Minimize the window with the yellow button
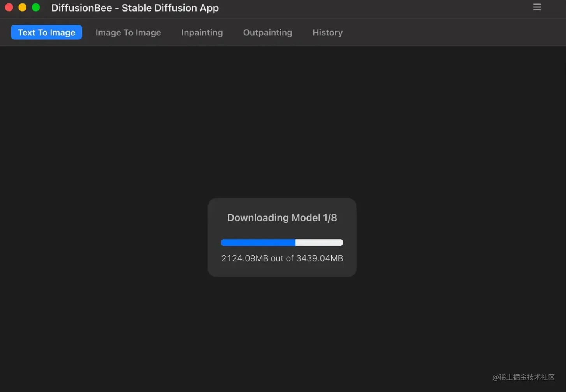Viewport: 566px width, 392px height. tap(22, 7)
